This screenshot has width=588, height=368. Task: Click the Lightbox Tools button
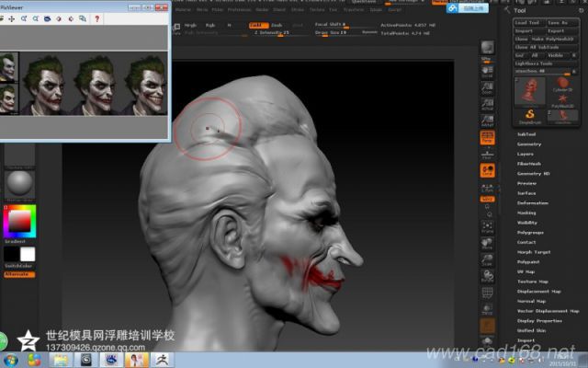[x=546, y=63]
